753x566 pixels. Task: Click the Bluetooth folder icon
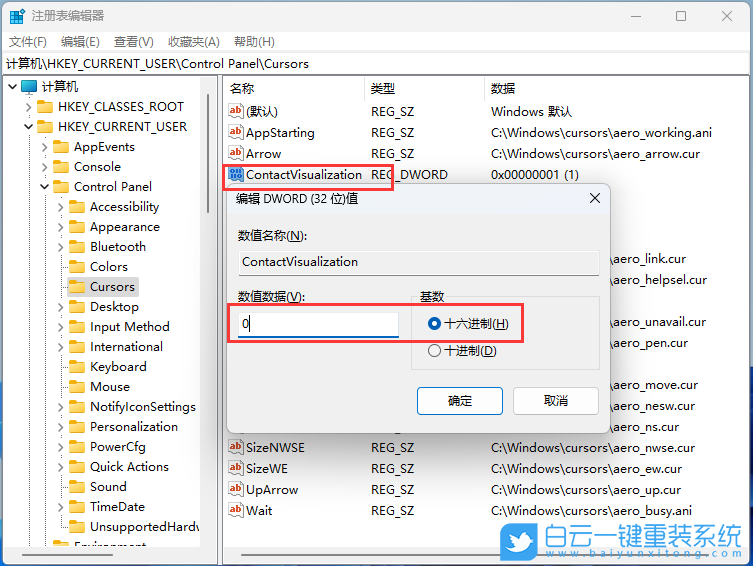click(77, 247)
